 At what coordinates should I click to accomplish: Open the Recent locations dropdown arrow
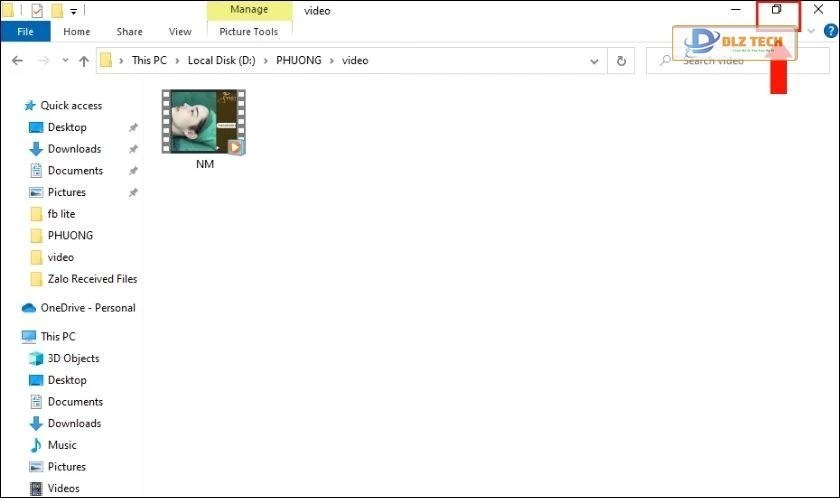click(64, 61)
